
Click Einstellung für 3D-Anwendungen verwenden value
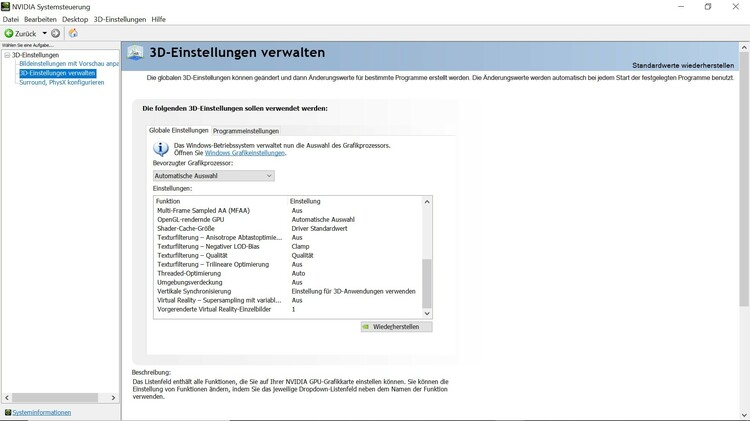point(353,291)
